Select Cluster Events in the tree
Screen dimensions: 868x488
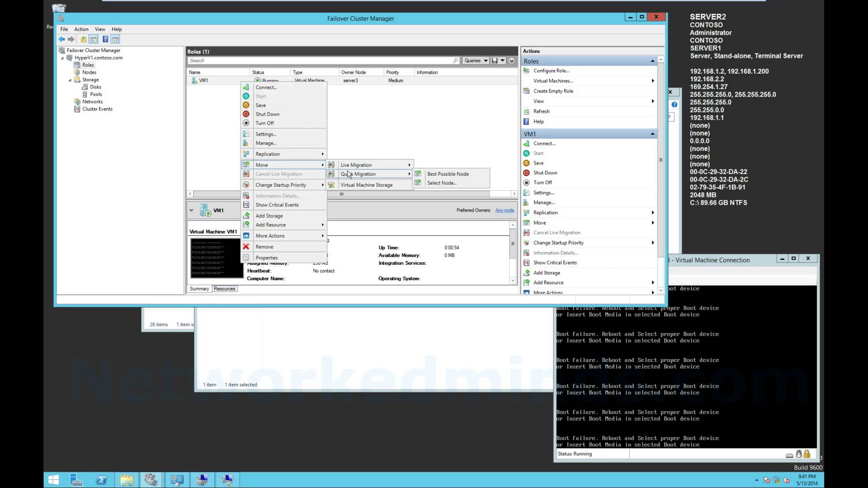click(x=97, y=109)
